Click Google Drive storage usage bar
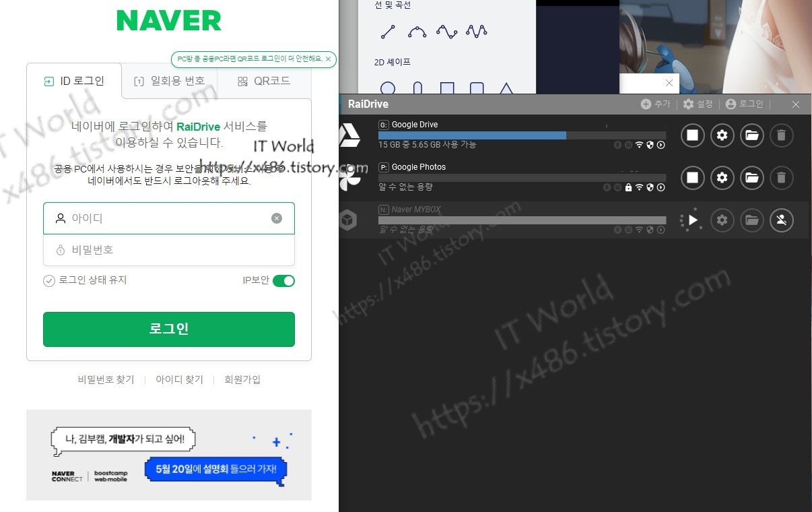The height and width of the screenshot is (512, 812). (522, 135)
